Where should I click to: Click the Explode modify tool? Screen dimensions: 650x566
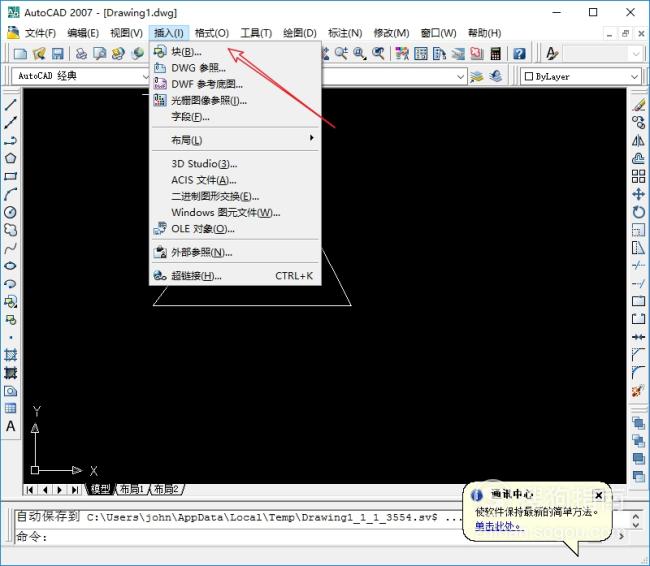coord(639,391)
